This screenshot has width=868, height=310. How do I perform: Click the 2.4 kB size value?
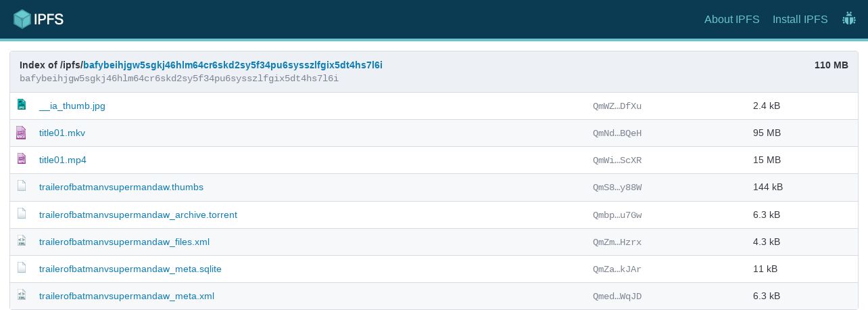tap(767, 106)
